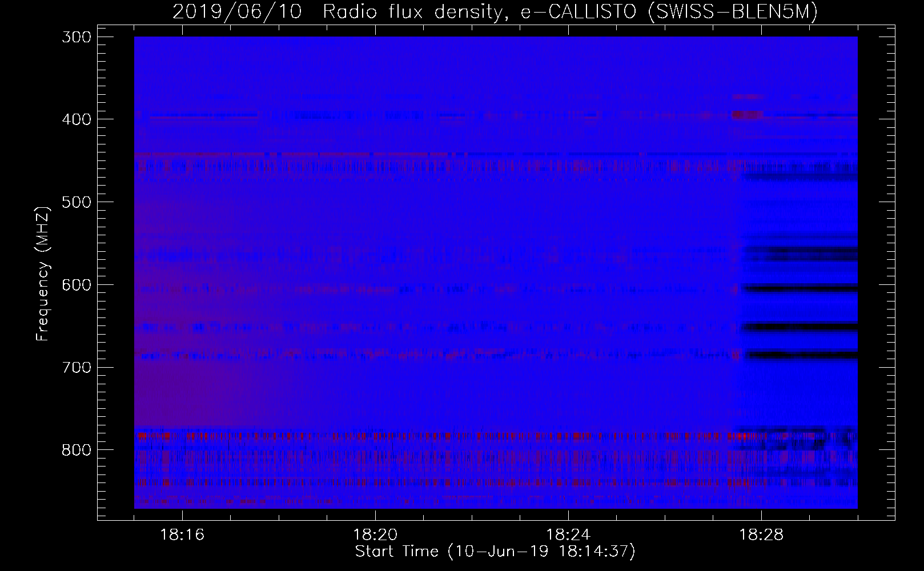Image resolution: width=924 pixels, height=571 pixels.
Task: Click the 'Start Time (10-Jun-19 18:14:37)' label
Action: [495, 552]
